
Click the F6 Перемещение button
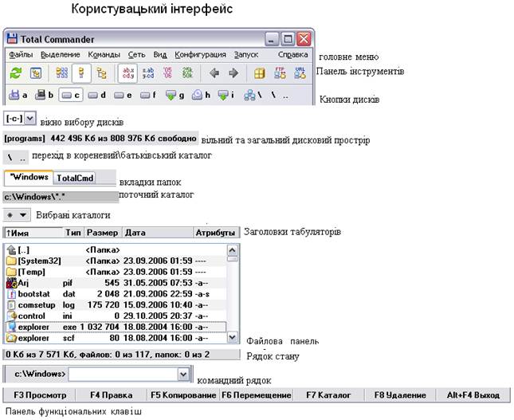pyautogui.click(x=256, y=395)
